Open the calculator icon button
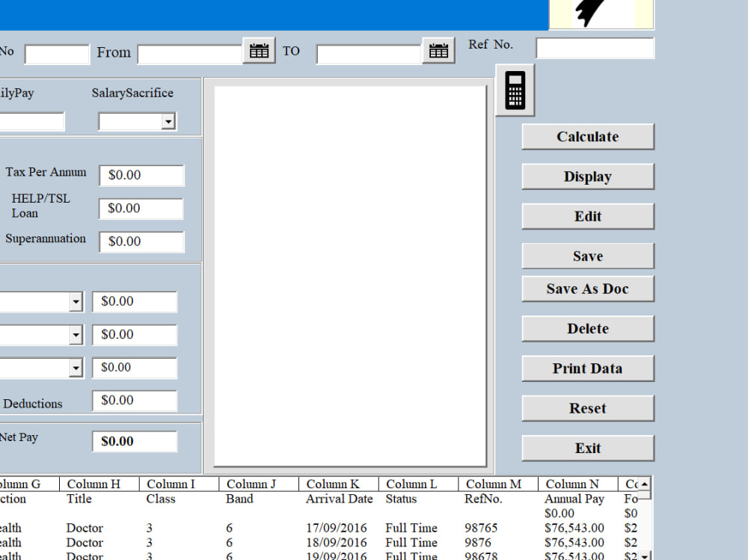The width and height of the screenshot is (748, 560). pyautogui.click(x=515, y=90)
